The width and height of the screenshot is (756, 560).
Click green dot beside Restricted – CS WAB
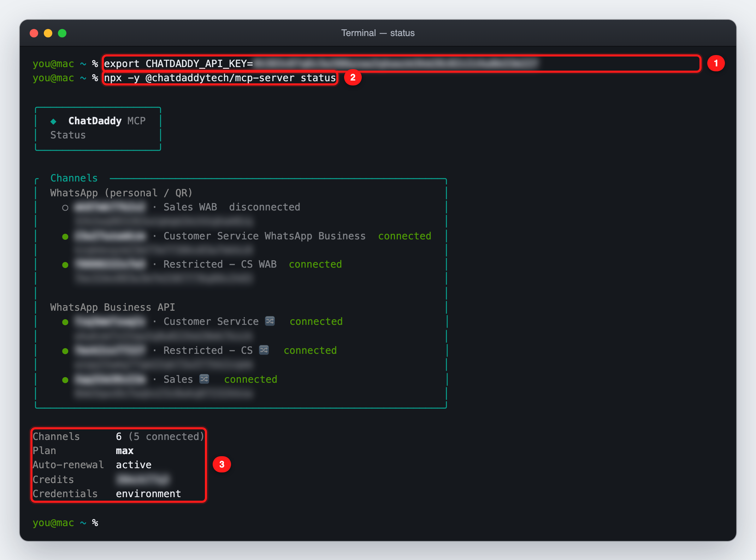tap(65, 265)
